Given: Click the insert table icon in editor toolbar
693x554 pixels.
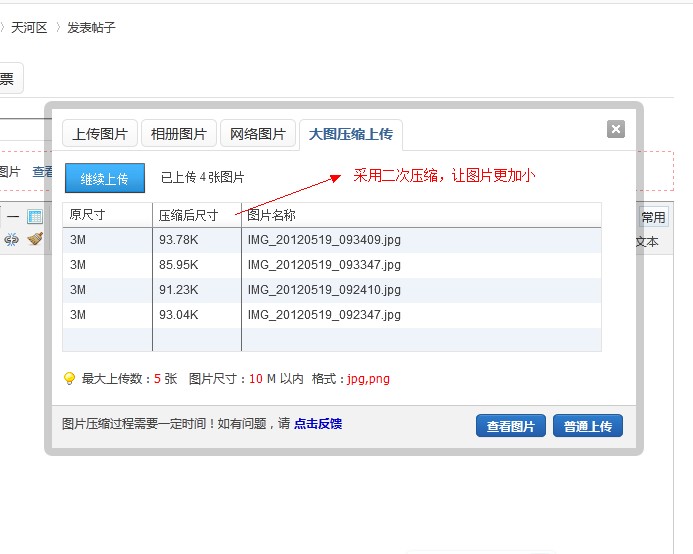Looking at the screenshot, I should 35,217.
